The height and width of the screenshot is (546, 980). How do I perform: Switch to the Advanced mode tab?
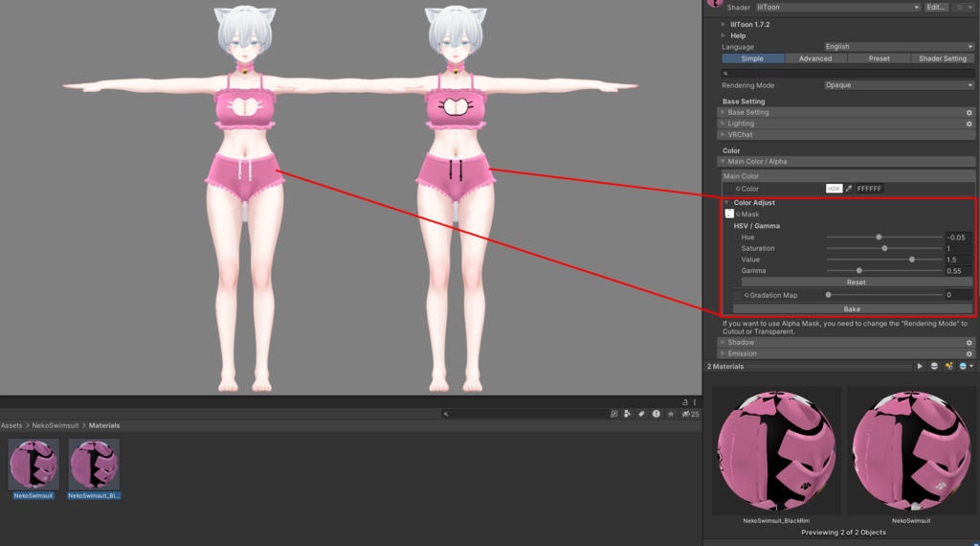point(815,58)
